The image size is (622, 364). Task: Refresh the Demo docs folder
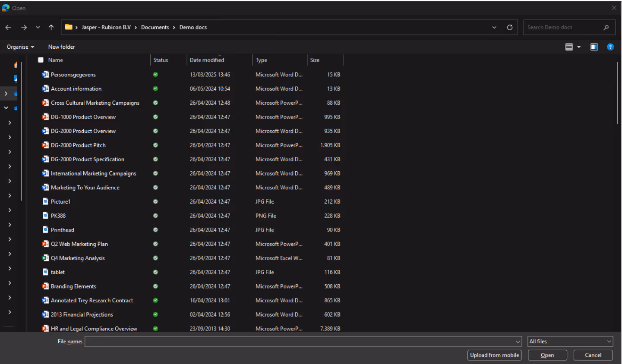click(510, 27)
